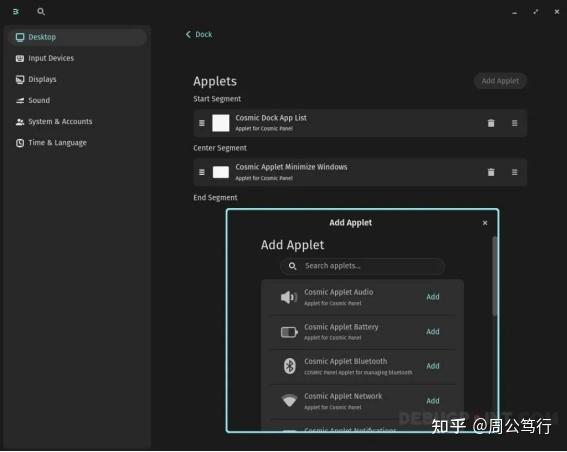The height and width of the screenshot is (452, 567).
Task: Click Cosmic Dock App List applet thumbnail
Action: point(221,123)
